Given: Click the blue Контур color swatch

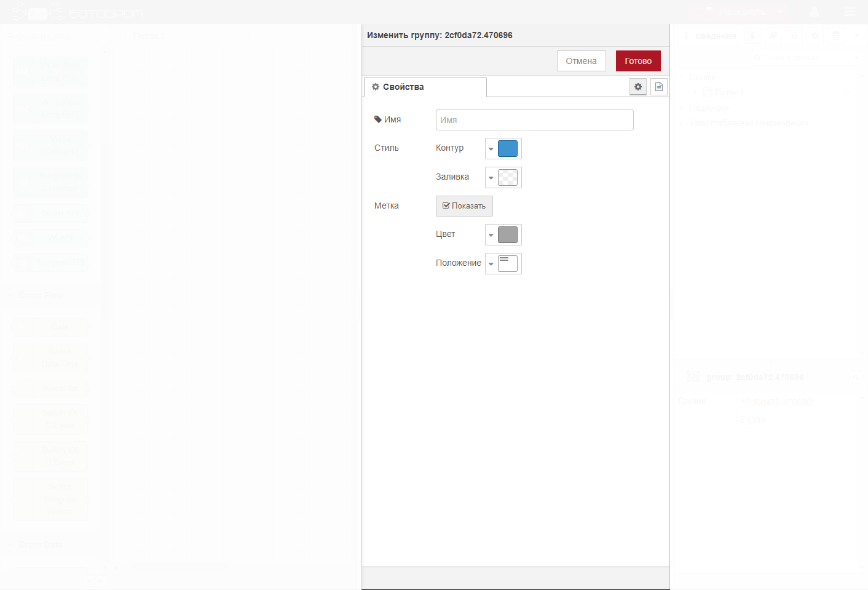Looking at the screenshot, I should (x=508, y=149).
